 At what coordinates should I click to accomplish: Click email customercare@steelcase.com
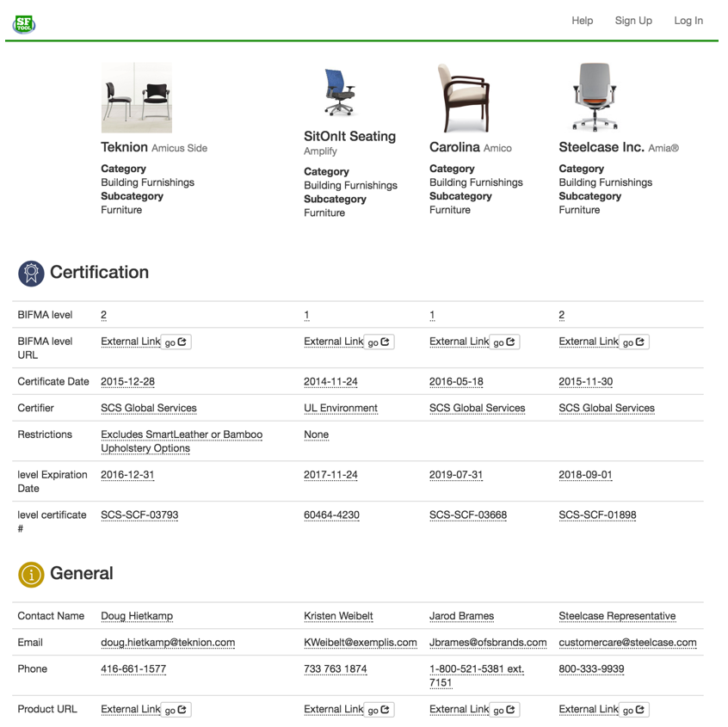click(627, 643)
